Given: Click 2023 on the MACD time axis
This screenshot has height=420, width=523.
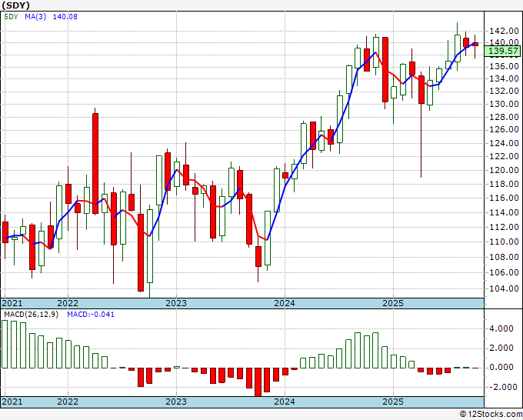Looking at the screenshot, I should tap(176, 402).
